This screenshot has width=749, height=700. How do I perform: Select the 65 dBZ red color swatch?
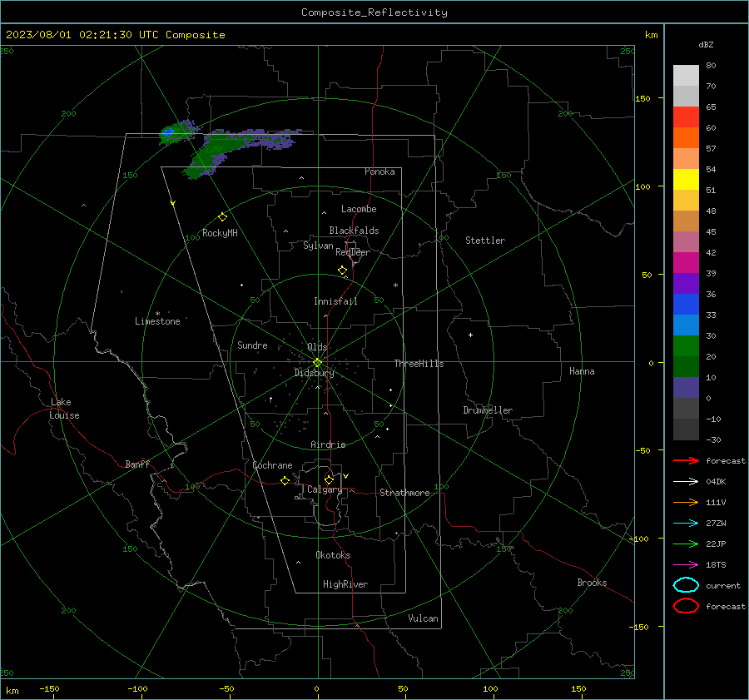pos(686,117)
